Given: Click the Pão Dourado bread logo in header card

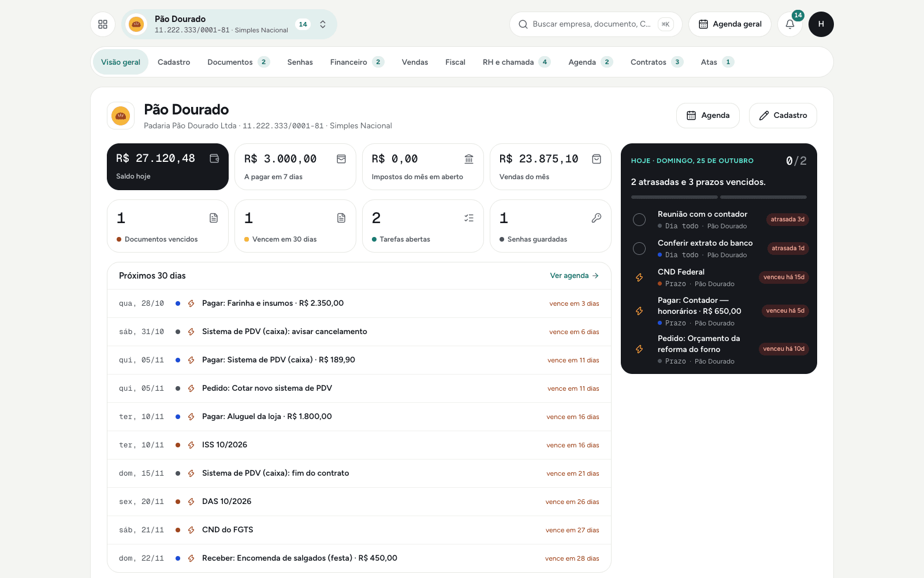Looking at the screenshot, I should [121, 116].
